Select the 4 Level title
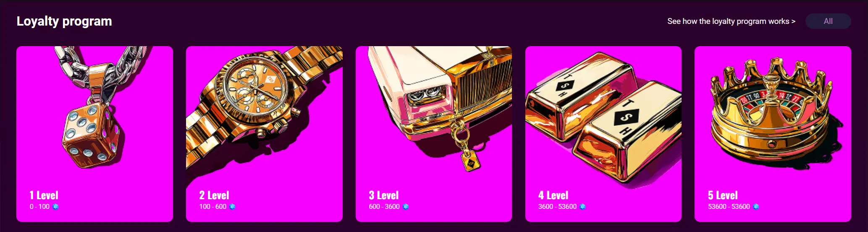 click(553, 195)
